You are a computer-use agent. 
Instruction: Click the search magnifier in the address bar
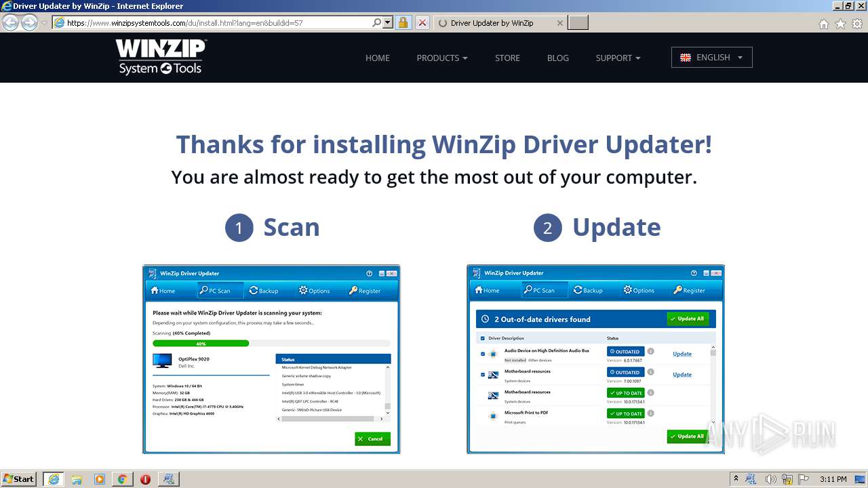(x=377, y=22)
